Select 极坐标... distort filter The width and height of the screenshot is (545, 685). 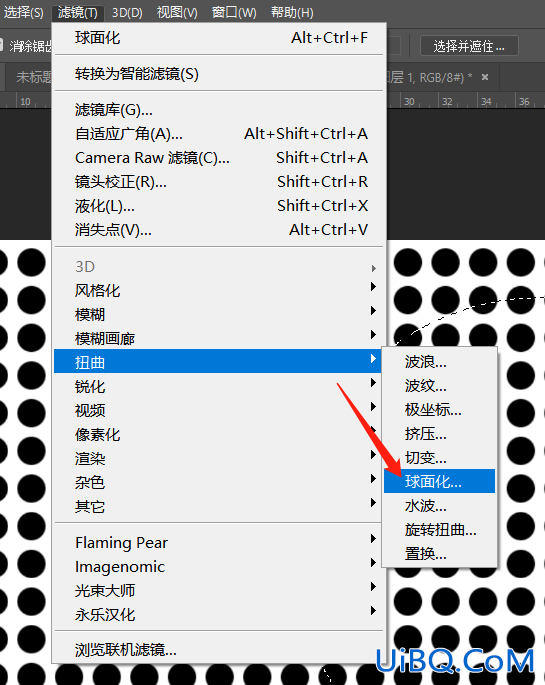tap(439, 410)
